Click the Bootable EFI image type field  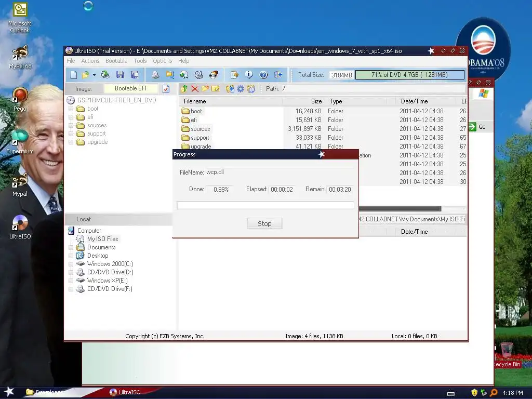[130, 88]
